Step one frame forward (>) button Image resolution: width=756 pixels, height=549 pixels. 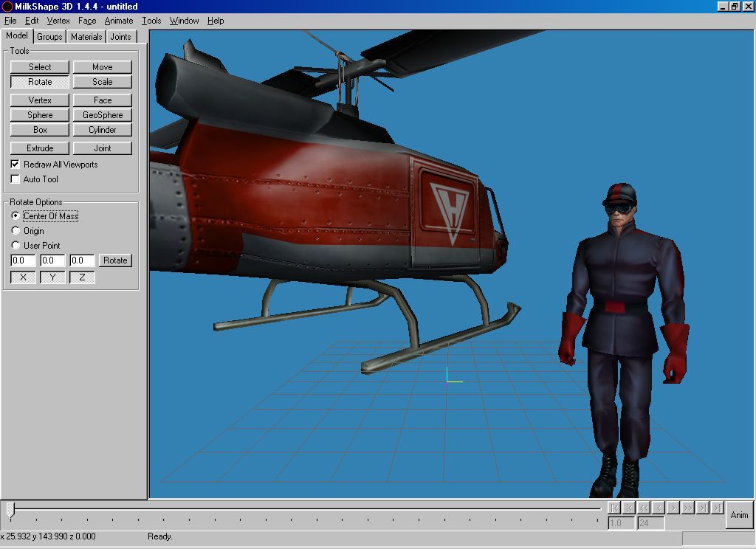[673, 508]
